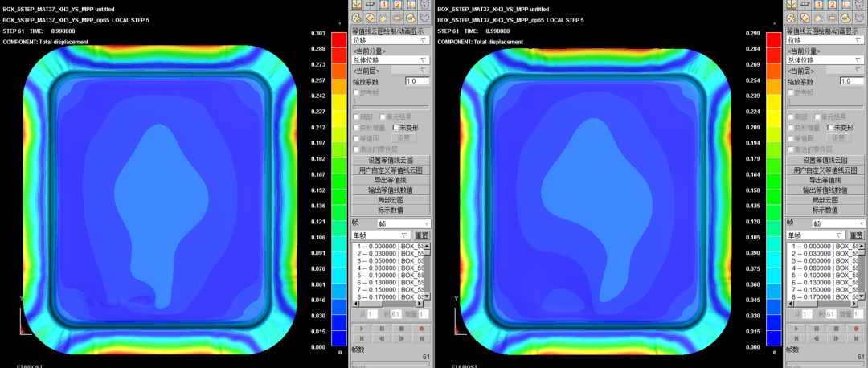
Task: Toggle the 单元结果 checkbox in right panel
Action: [x=816, y=117]
